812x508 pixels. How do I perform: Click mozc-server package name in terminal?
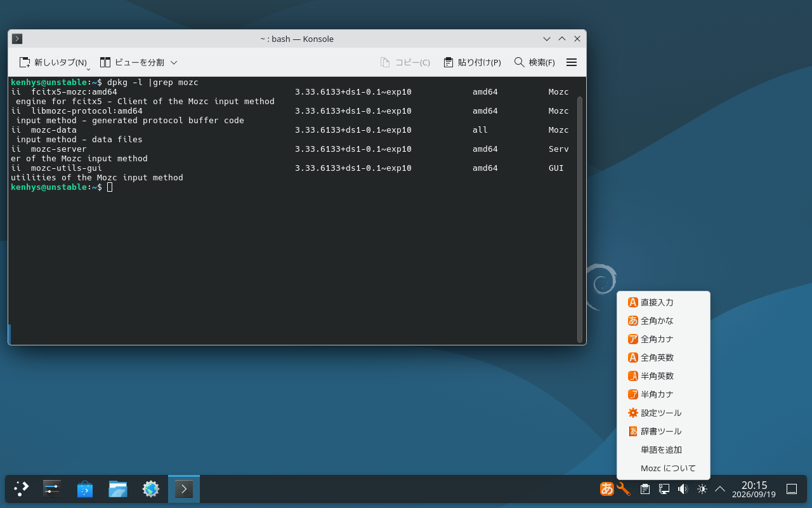59,149
